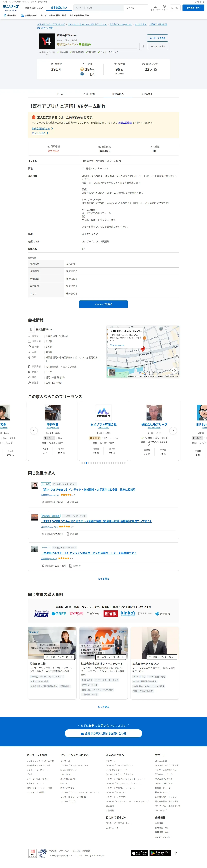The height and width of the screenshot is (868, 207).
Task: Open 受注・報酬受取の流れ menu
Action: (x=79, y=15)
